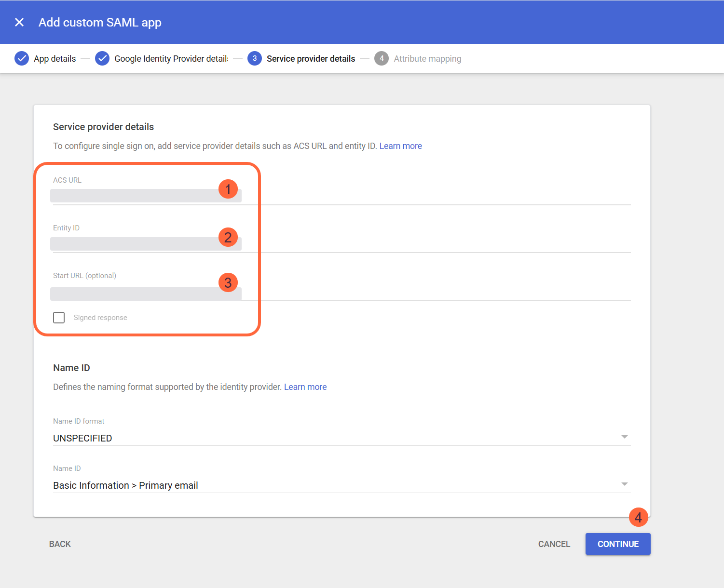
Task: Click the X to close the SAML app dialog
Action: tap(19, 22)
